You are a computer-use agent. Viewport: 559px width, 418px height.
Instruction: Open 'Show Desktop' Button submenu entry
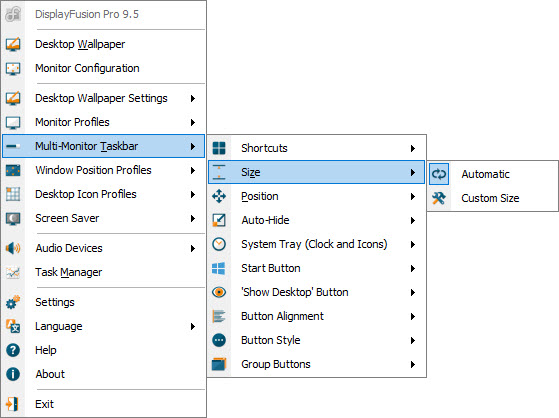(317, 292)
